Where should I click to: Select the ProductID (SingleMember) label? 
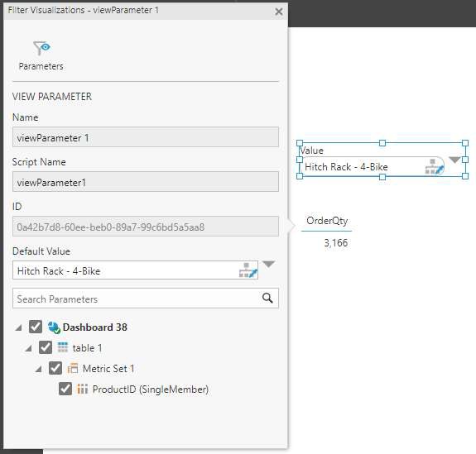click(151, 389)
